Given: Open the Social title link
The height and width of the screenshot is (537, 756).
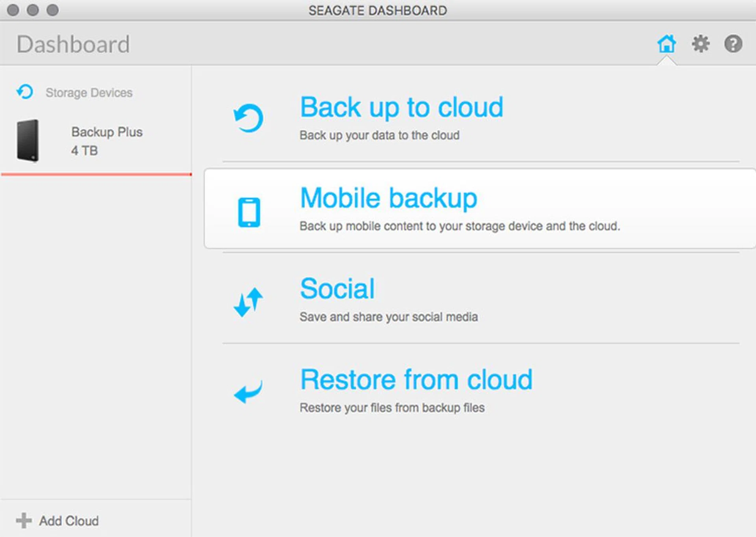Looking at the screenshot, I should [x=337, y=289].
